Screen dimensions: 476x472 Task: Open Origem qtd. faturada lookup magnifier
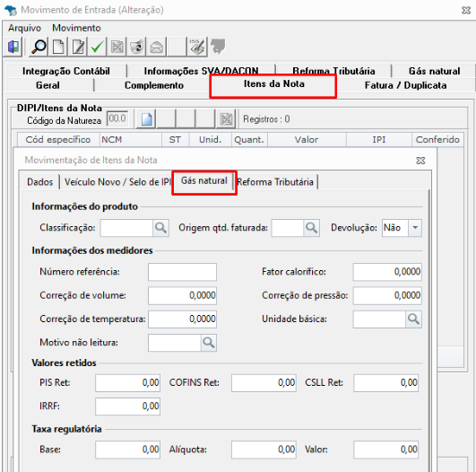click(311, 228)
